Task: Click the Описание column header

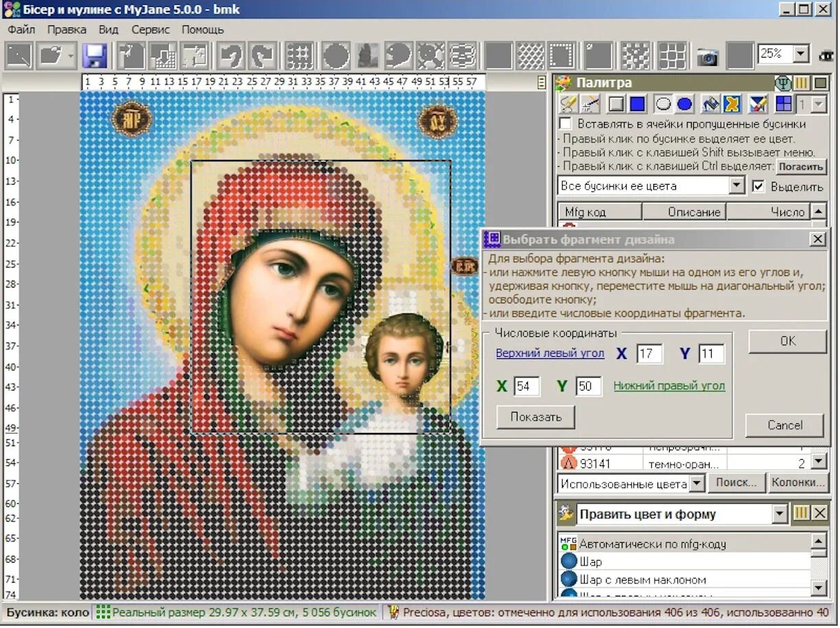Action: tap(684, 212)
